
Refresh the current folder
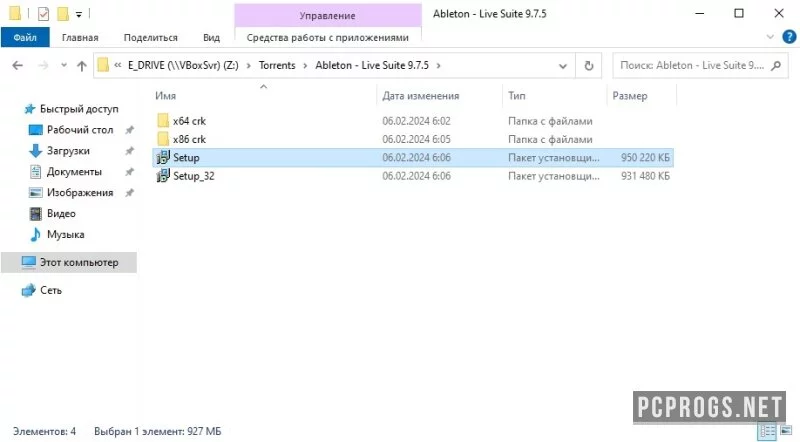589,66
